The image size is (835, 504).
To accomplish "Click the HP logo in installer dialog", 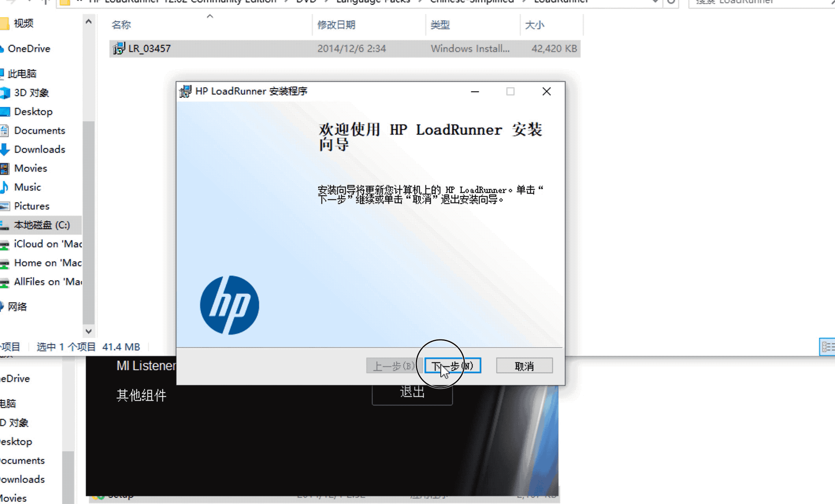I will tap(230, 304).
